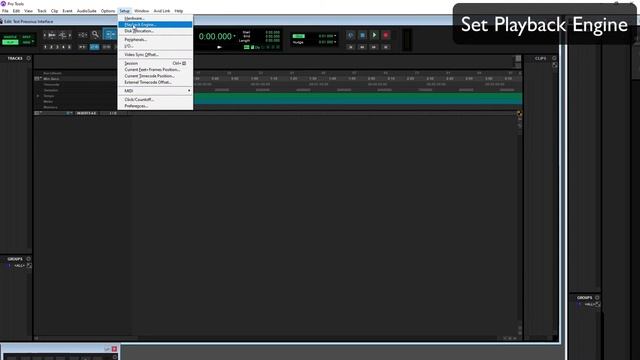Screen dimensions: 640x360
Task: Enable Grid edit mode button
Action: (27, 42)
